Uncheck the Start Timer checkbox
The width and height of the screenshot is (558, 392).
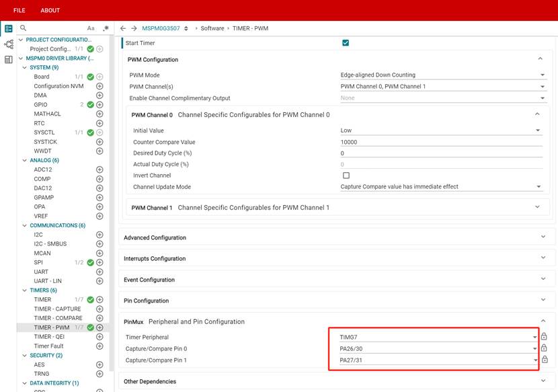tap(346, 43)
